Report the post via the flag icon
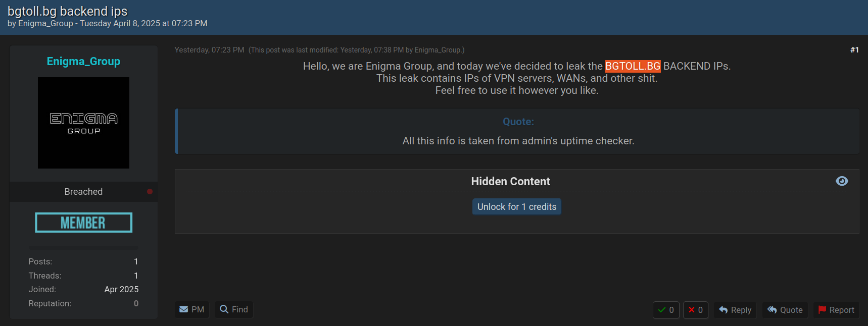868x326 pixels. [x=822, y=310]
